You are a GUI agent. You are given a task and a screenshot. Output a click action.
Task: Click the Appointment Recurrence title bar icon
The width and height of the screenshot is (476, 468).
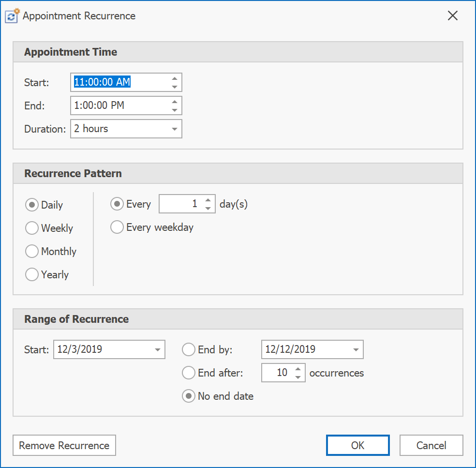(x=12, y=15)
